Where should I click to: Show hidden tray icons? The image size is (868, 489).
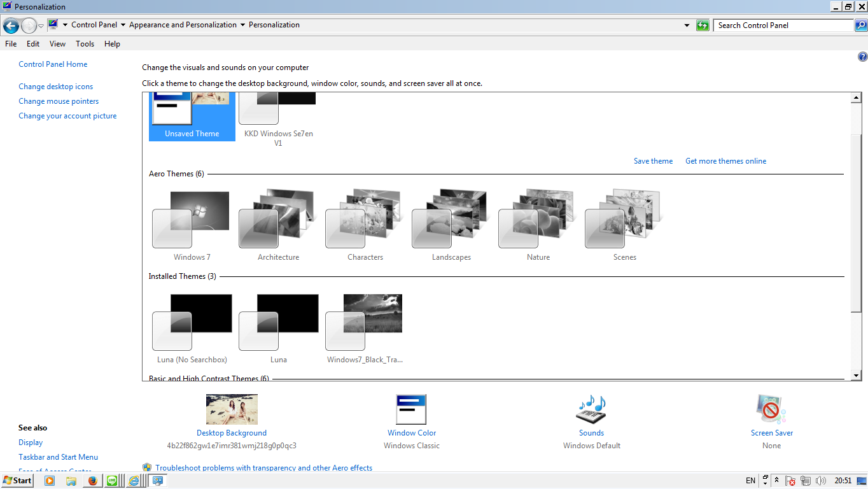pyautogui.click(x=778, y=481)
